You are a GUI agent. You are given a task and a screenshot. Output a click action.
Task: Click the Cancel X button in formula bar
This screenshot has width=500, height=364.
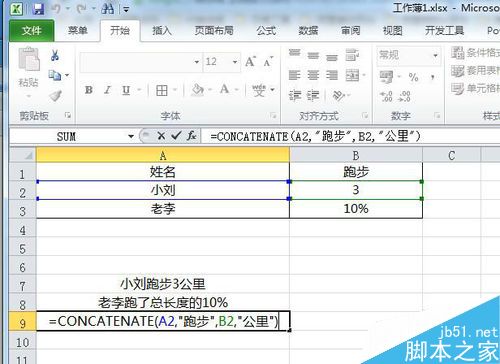tap(161, 136)
